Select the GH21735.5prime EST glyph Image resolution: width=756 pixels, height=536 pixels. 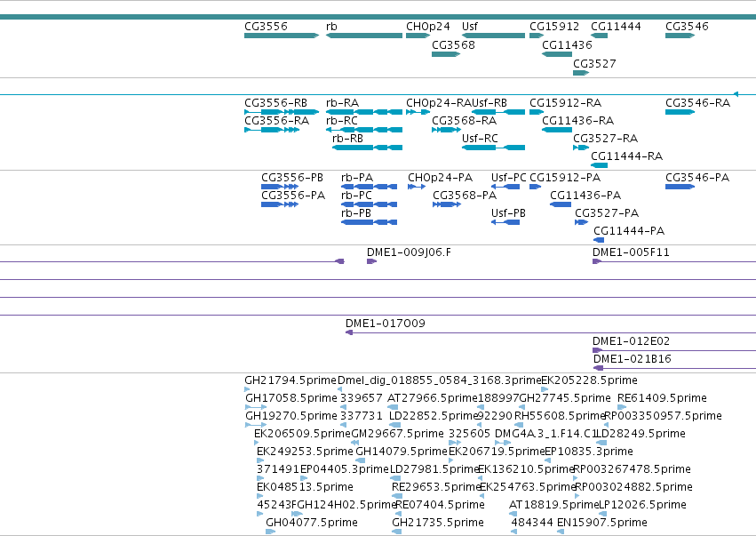click(x=397, y=532)
